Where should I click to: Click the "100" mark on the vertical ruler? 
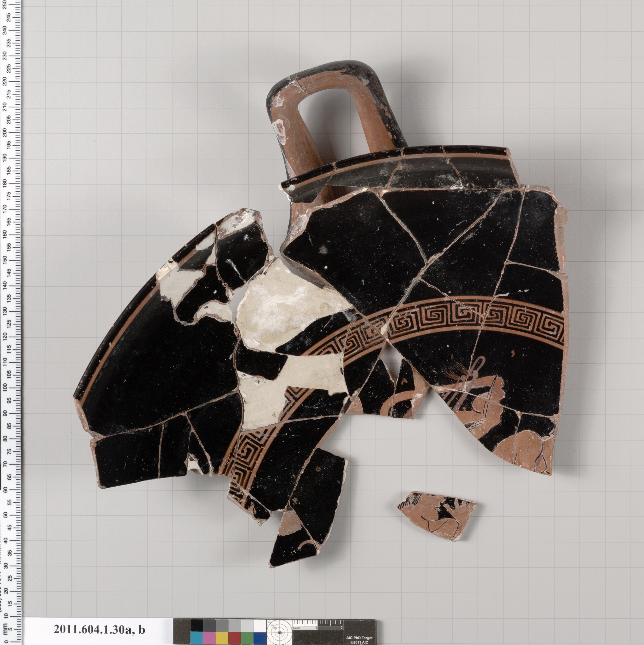(x=5, y=387)
